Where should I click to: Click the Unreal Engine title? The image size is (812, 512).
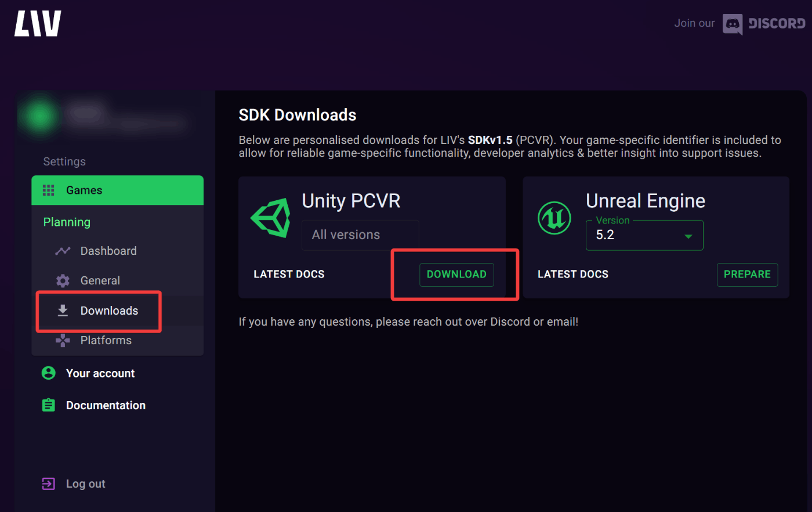(x=646, y=201)
